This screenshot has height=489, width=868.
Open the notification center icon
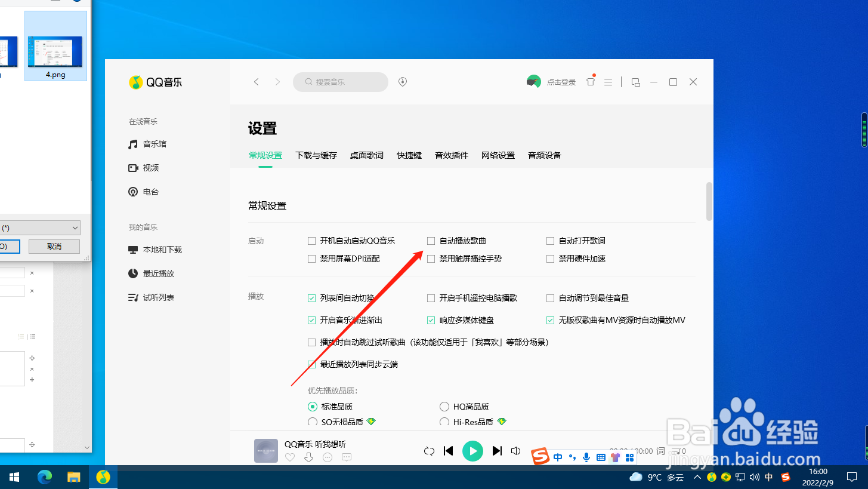pos(852,477)
